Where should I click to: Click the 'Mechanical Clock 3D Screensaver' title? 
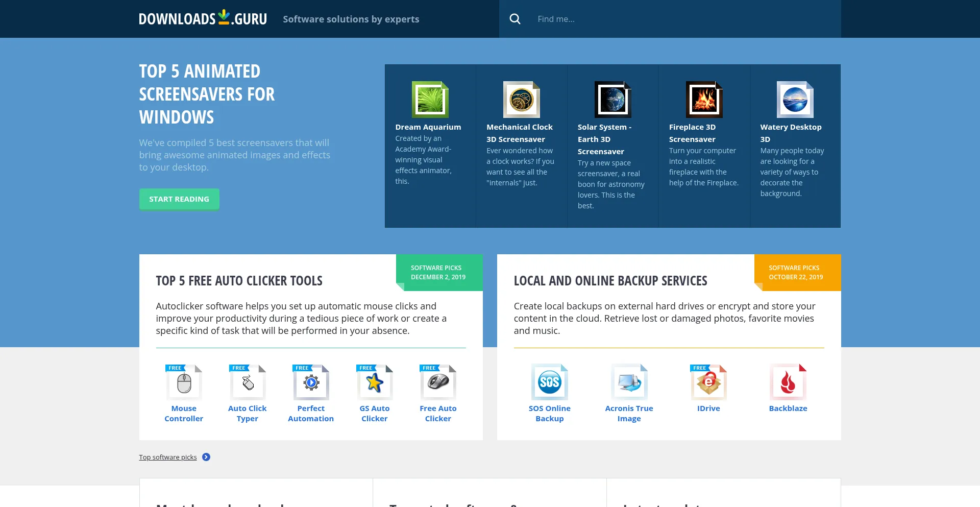click(x=520, y=133)
